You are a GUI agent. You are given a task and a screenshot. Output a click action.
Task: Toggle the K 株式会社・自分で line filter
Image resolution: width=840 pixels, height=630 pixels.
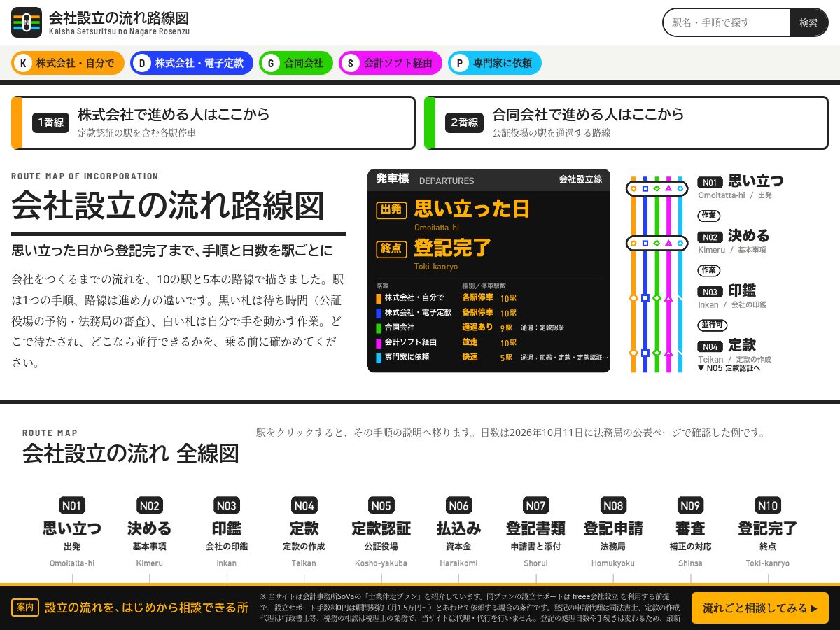click(68, 63)
